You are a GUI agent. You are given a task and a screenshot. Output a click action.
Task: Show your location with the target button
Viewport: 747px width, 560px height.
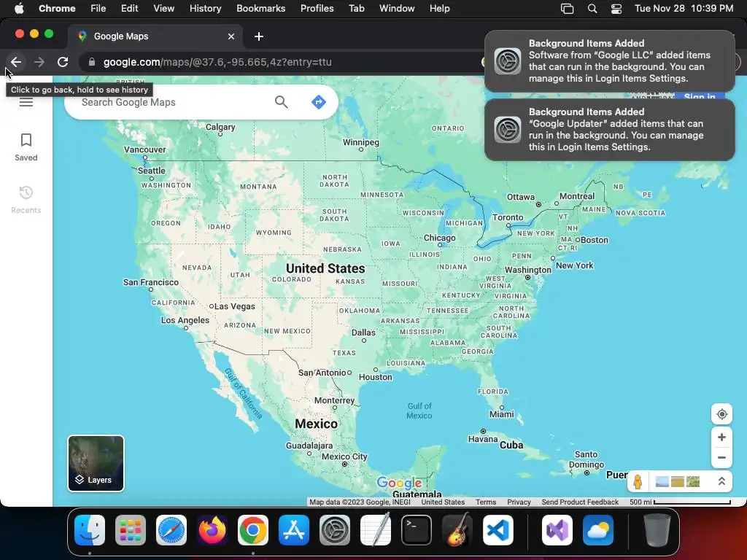tap(721, 414)
